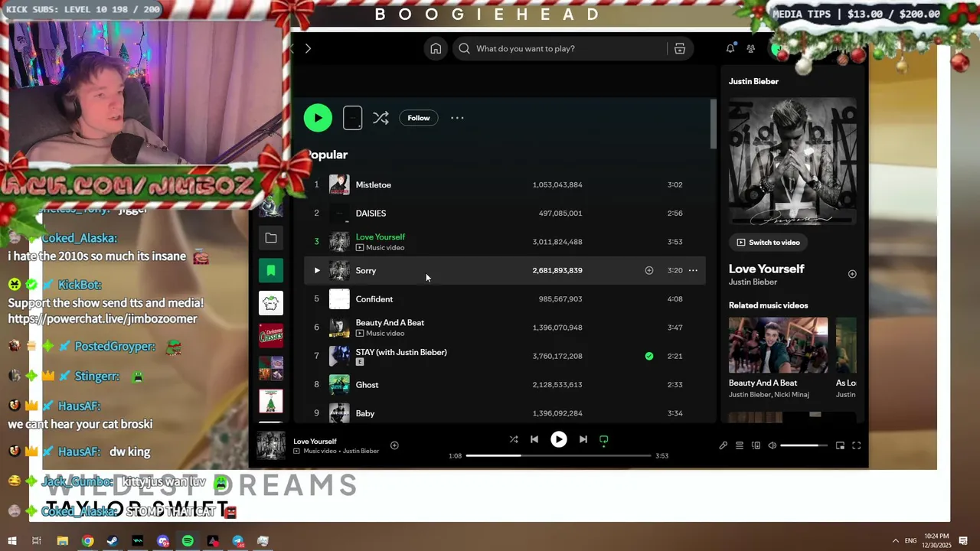Navigate forward in Spotify
Viewport: 980px width, 551px height.
[x=308, y=48]
